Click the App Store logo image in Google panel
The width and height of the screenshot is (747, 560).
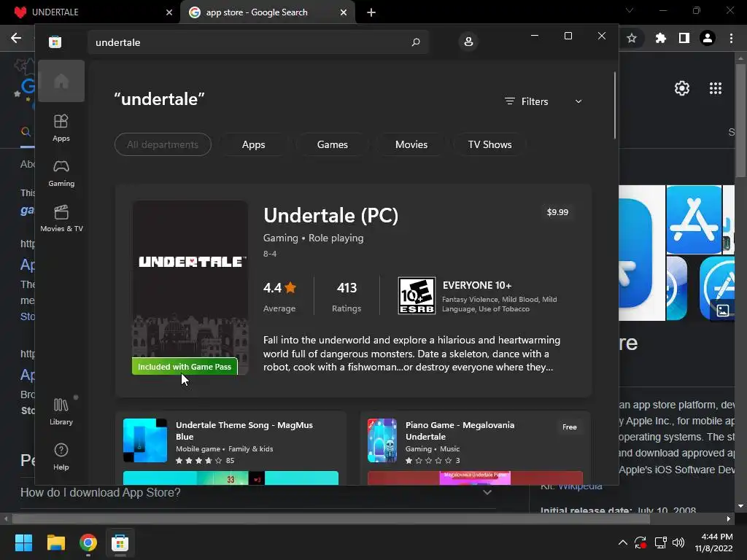(694, 219)
